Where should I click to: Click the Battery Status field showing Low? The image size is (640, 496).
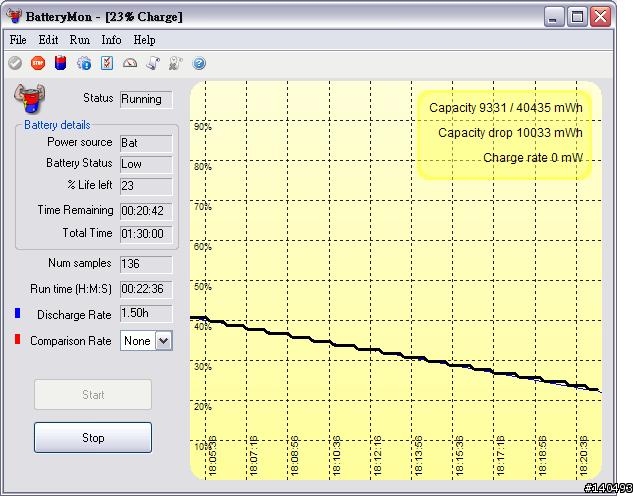[x=146, y=164]
